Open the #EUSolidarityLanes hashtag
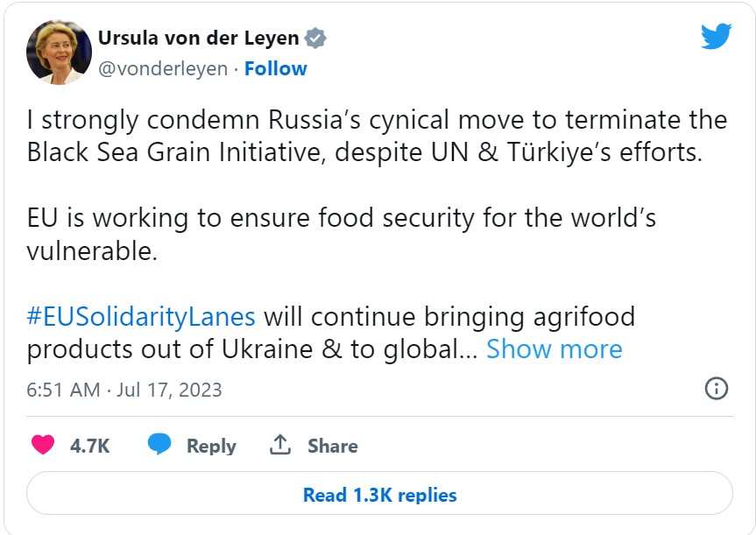The width and height of the screenshot is (756, 535). 141,317
